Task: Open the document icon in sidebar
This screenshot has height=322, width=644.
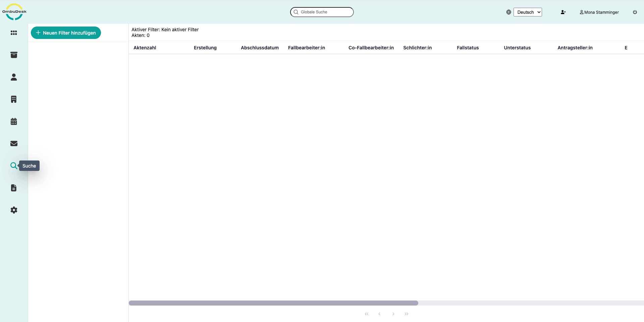Action: [14, 188]
